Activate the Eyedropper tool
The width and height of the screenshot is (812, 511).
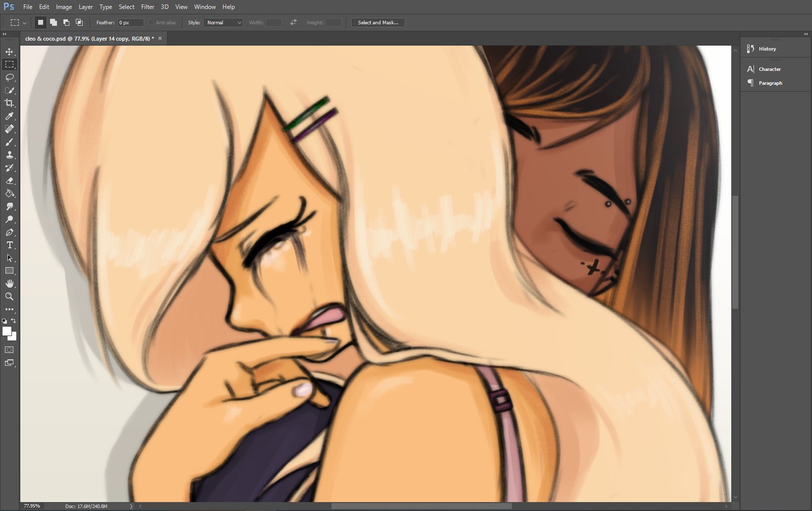pos(9,116)
